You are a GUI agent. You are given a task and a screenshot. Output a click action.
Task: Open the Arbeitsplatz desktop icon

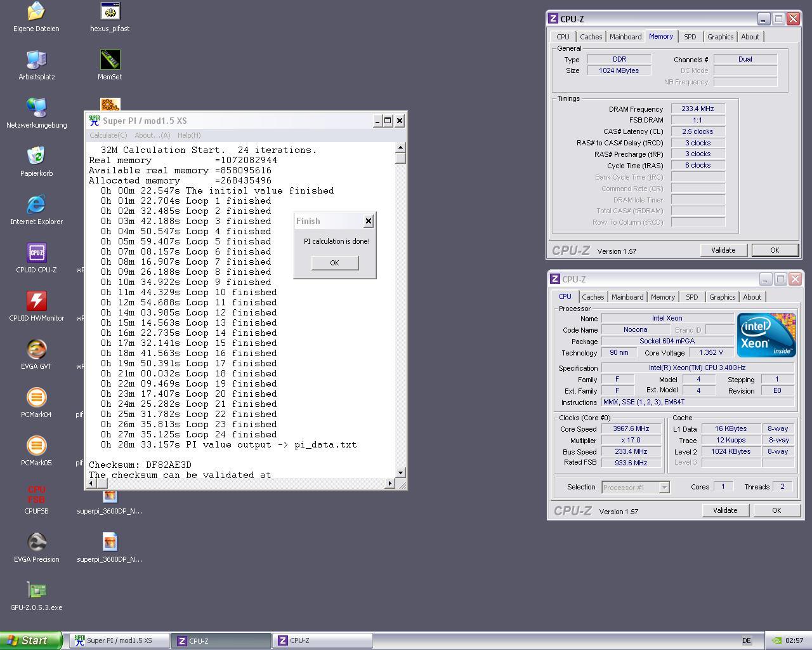coord(36,60)
